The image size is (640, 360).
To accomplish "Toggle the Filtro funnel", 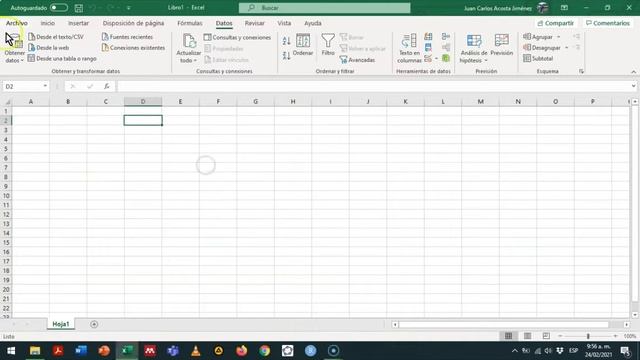I will (x=328, y=45).
